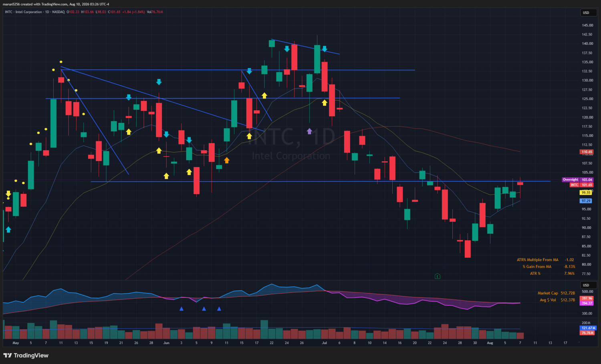Select the blue 97.29 price label
Viewport: 601px width, 364px height.
(586, 201)
